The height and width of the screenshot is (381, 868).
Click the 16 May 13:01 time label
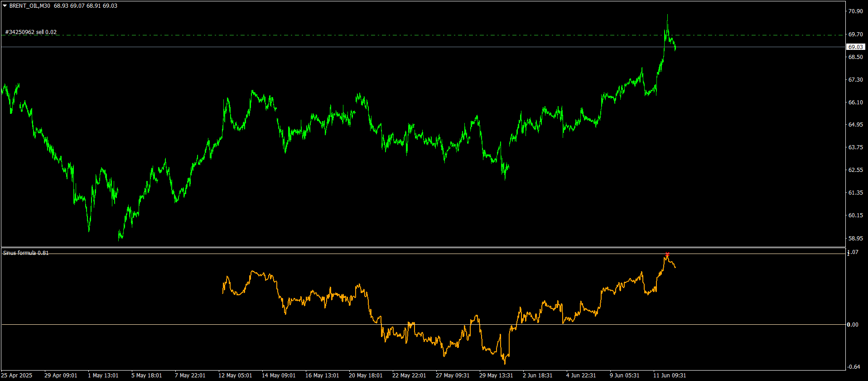(322, 376)
